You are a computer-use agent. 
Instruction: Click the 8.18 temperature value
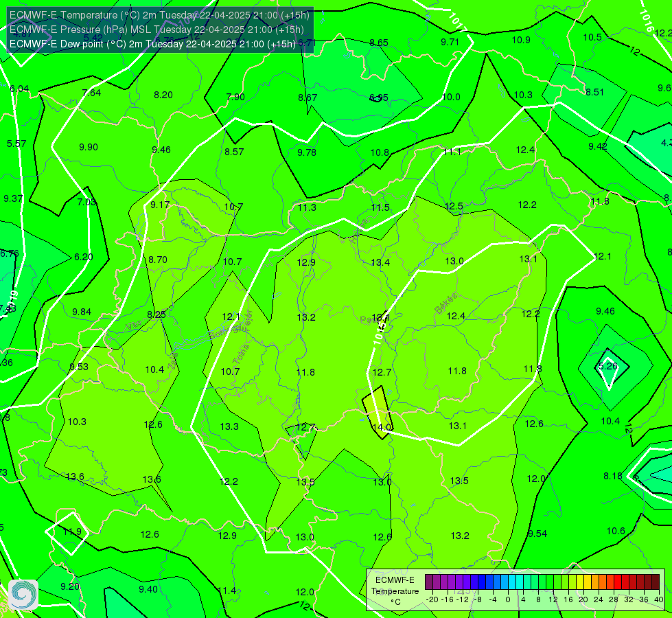(x=613, y=476)
